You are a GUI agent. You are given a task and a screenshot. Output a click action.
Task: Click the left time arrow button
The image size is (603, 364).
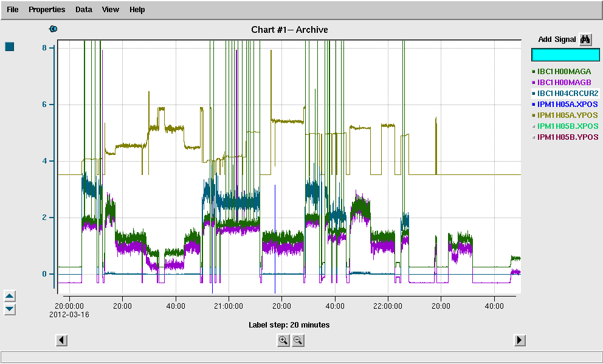coord(61,340)
